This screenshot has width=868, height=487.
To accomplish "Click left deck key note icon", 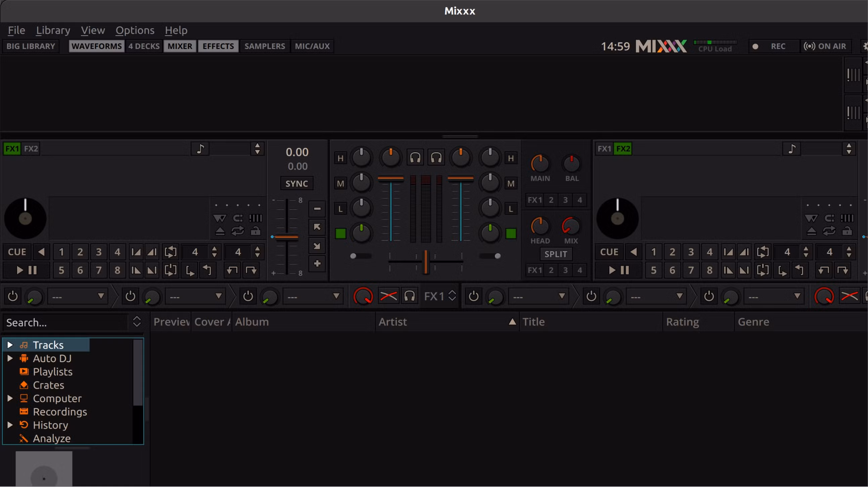I will [x=200, y=148].
